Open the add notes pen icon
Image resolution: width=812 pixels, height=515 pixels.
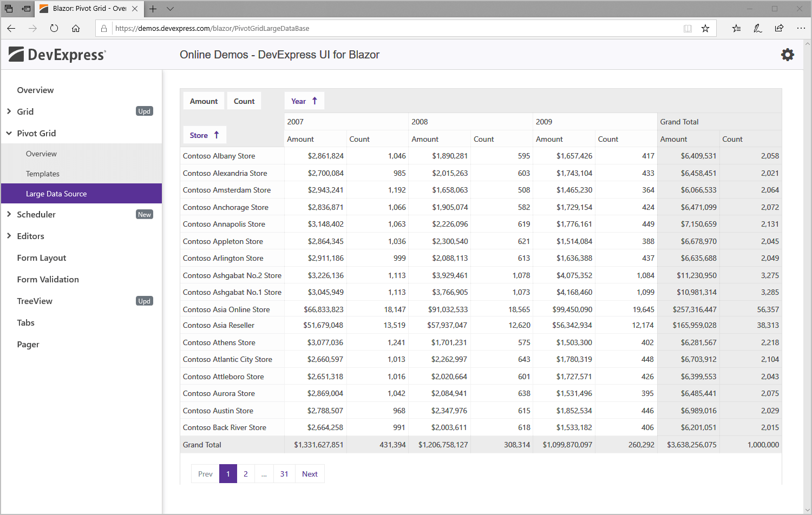pyautogui.click(x=758, y=29)
